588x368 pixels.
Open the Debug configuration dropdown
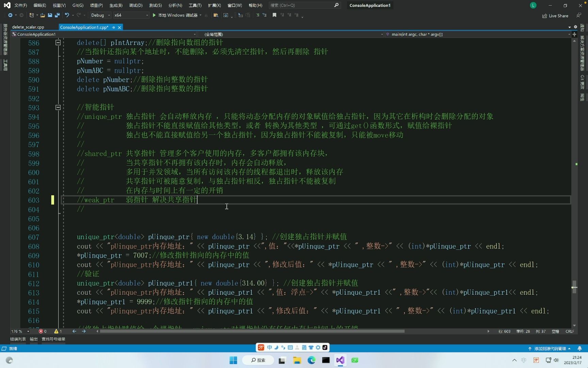click(x=110, y=15)
